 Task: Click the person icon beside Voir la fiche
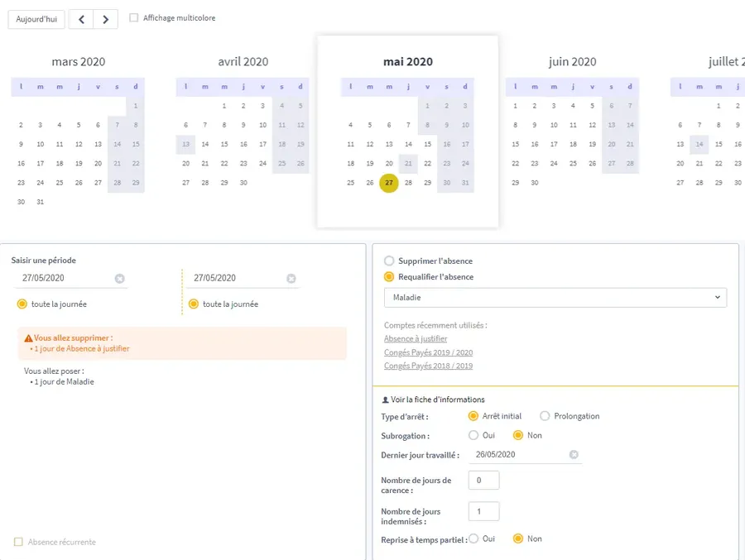coord(385,400)
